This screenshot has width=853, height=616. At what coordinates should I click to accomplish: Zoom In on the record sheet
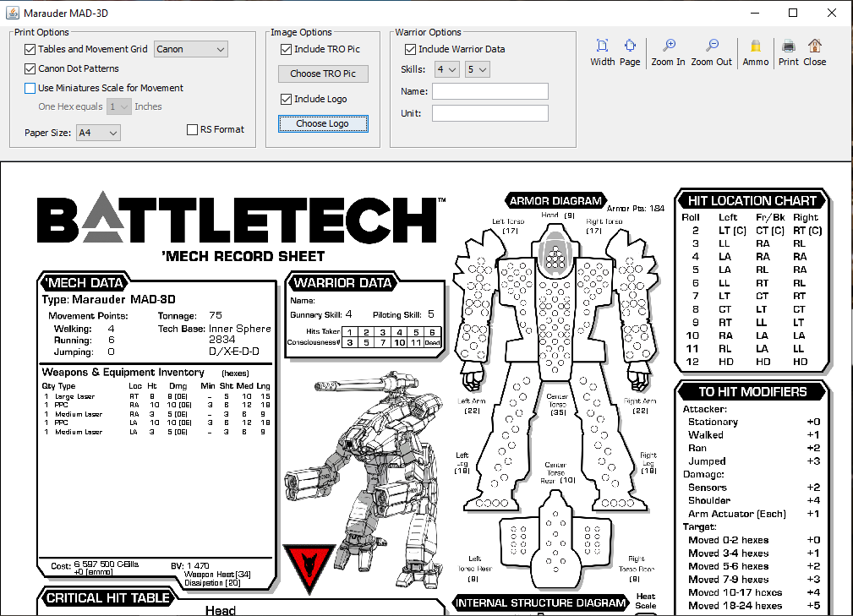669,46
